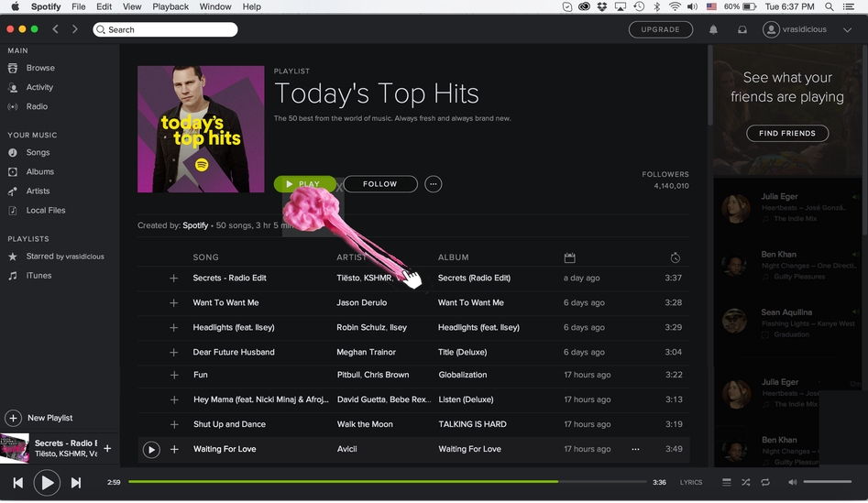Open Apple menu
This screenshot has width=868, height=503.
[15, 6]
